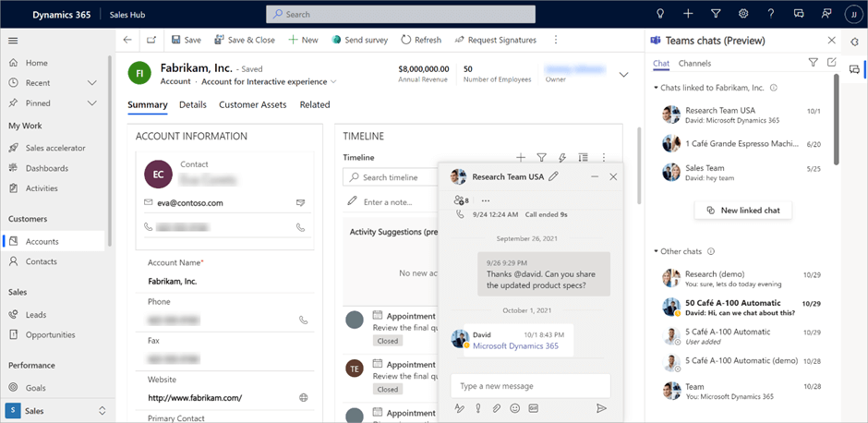This screenshot has width=868, height=423.
Task: Send the chat message arrow
Action: tap(601, 408)
